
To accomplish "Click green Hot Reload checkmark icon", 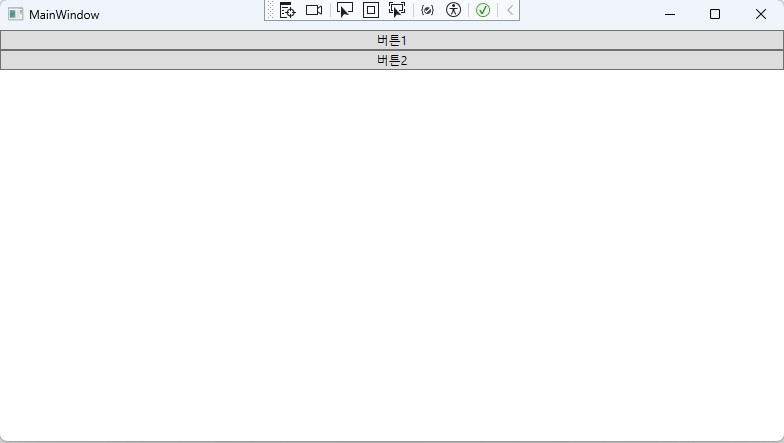I will point(483,10).
